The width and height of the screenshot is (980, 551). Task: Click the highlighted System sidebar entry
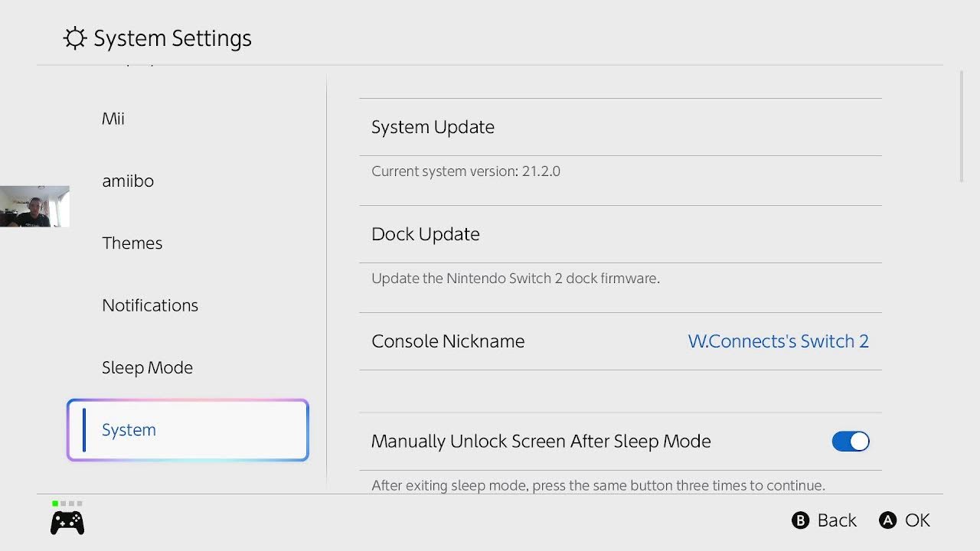pyautogui.click(x=188, y=430)
